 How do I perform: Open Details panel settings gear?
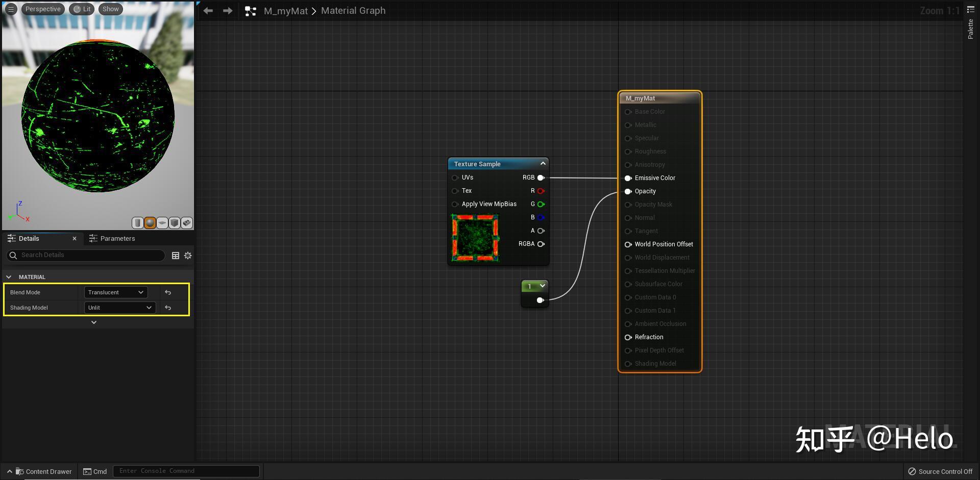[x=188, y=256]
